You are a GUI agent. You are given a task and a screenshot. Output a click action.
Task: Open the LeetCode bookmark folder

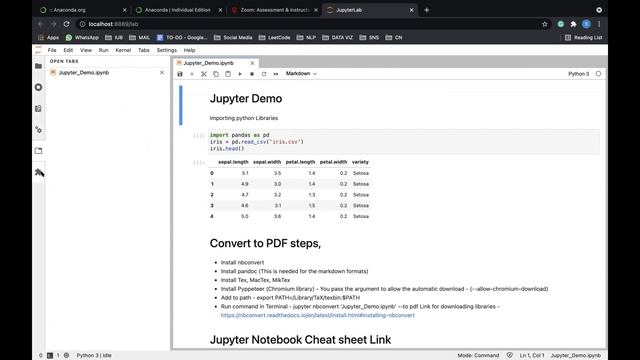pyautogui.click(x=274, y=38)
